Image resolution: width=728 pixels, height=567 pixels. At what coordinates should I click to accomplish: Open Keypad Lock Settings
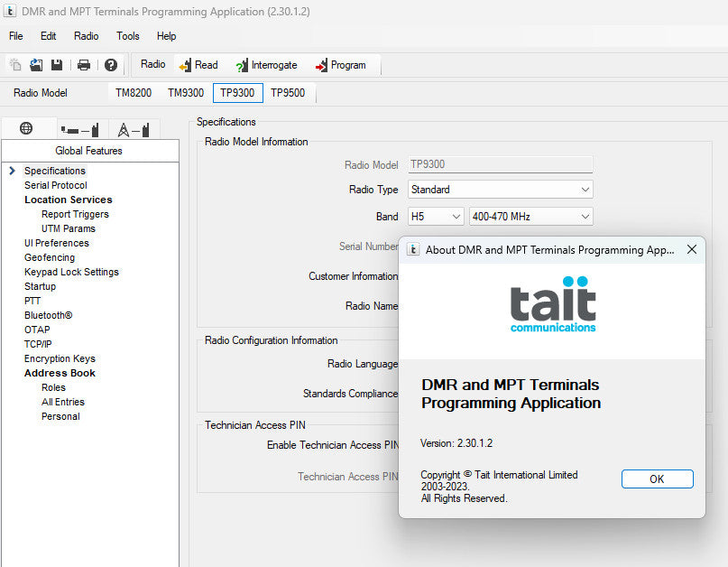[x=71, y=272]
